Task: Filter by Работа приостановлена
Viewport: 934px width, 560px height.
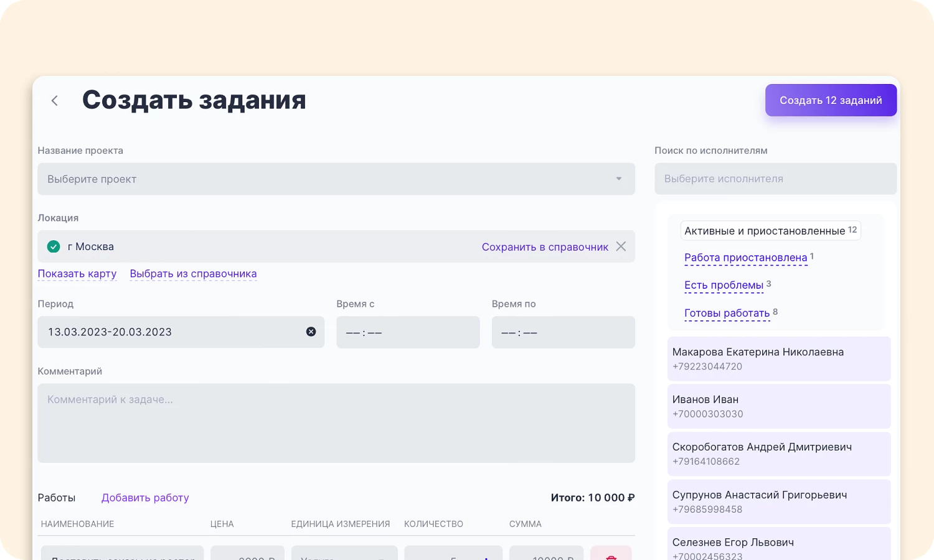Action: pos(745,258)
